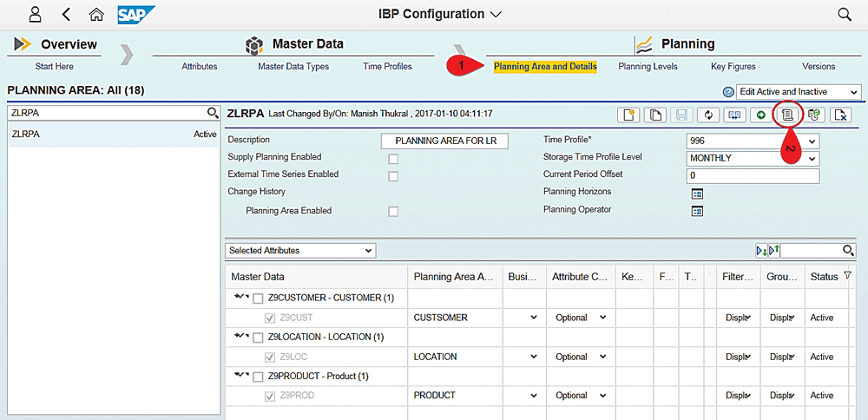Screen dimensions: 868x420
Task: Open the Time Profile 996 dropdown
Action: [753, 141]
